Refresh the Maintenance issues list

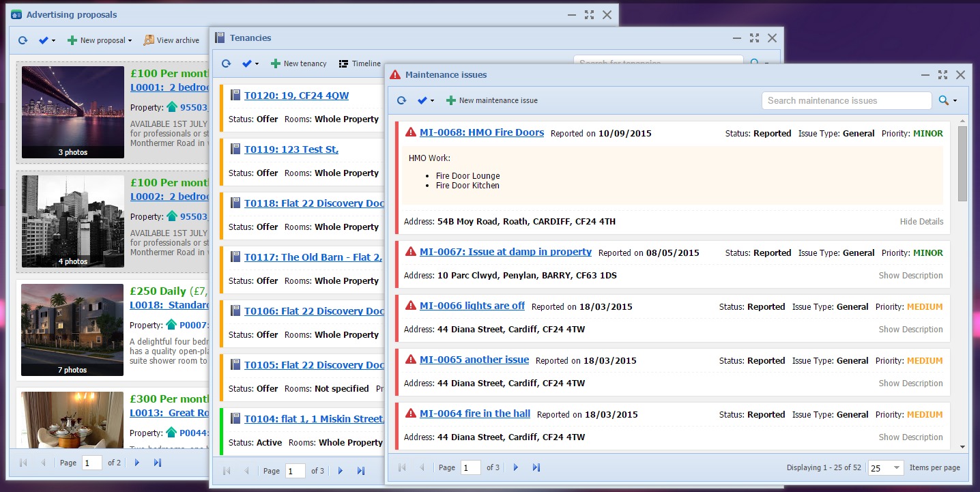coord(401,101)
